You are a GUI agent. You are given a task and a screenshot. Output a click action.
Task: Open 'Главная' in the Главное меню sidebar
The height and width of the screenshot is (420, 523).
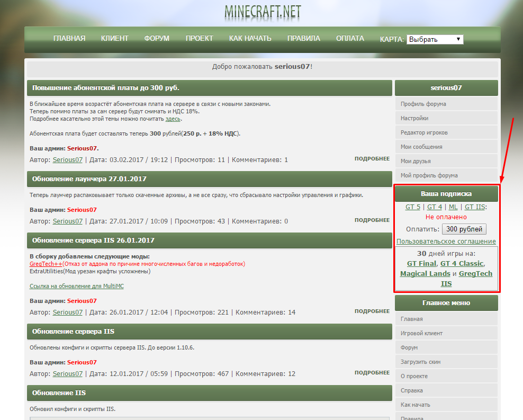446,319
